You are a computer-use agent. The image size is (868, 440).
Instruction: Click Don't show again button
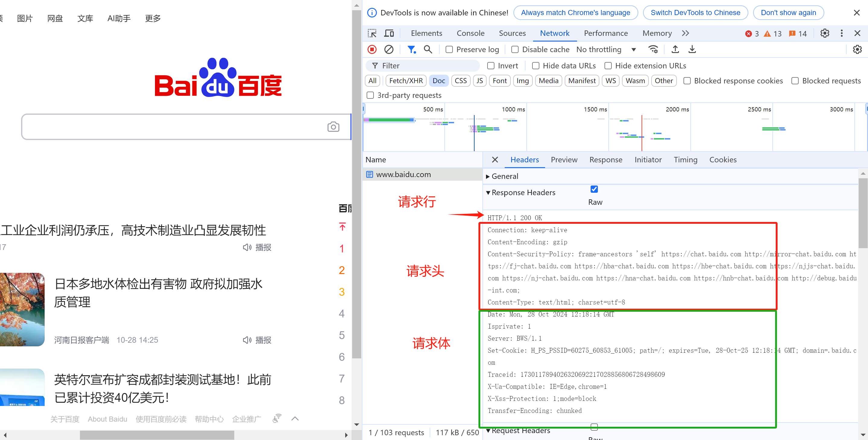[x=788, y=13]
